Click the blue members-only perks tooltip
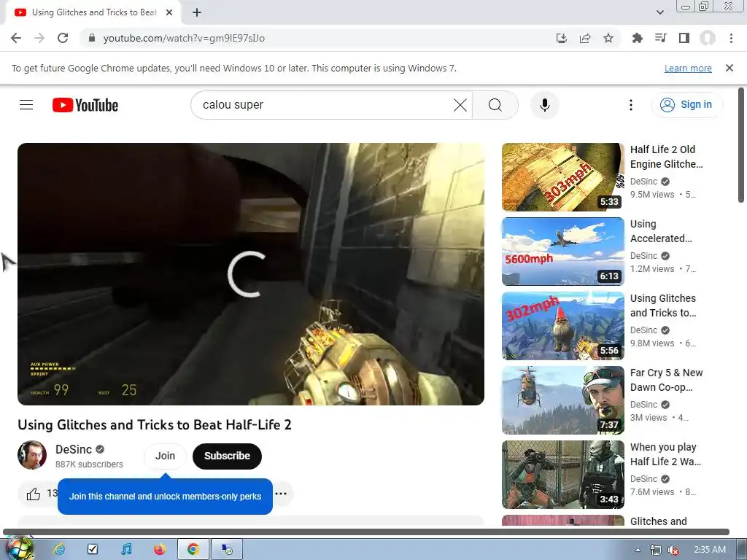Viewport: 747px width, 560px height. pyautogui.click(x=165, y=496)
